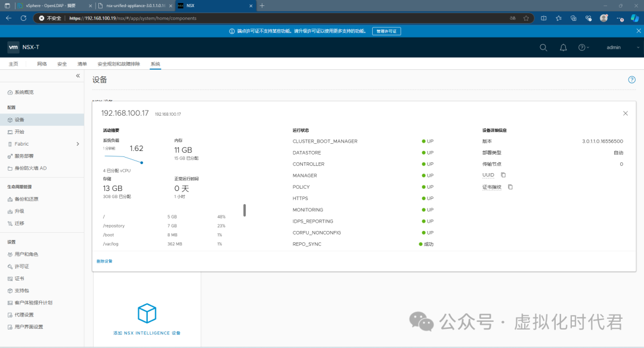Open the help question-mark menu in header

point(584,48)
